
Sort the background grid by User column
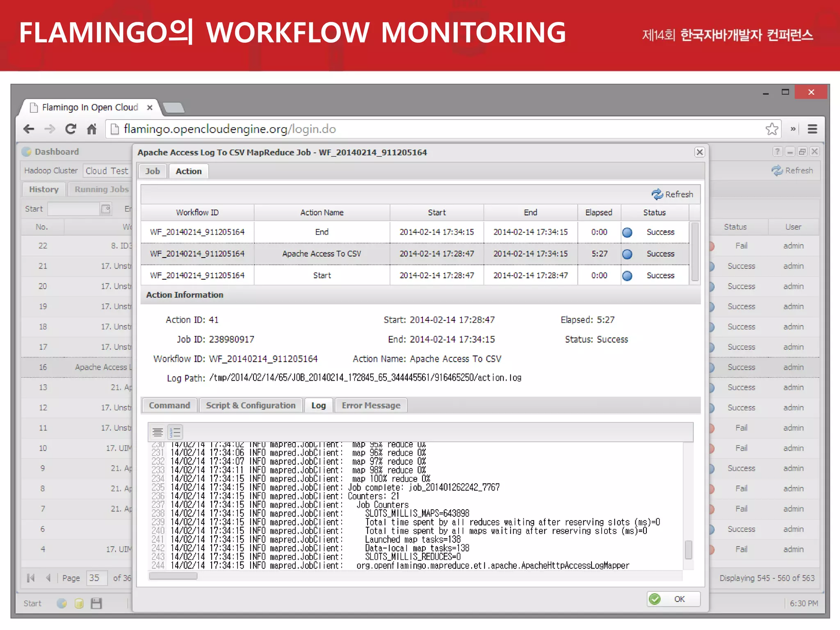(x=793, y=227)
